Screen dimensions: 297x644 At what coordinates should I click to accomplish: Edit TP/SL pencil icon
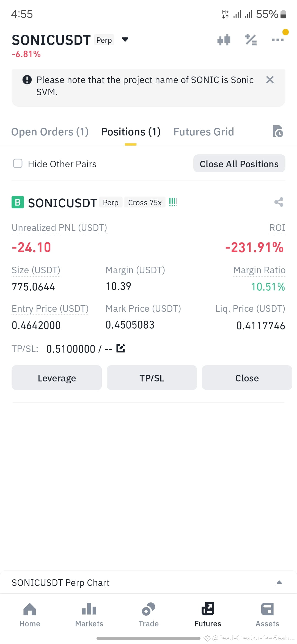[x=121, y=348]
